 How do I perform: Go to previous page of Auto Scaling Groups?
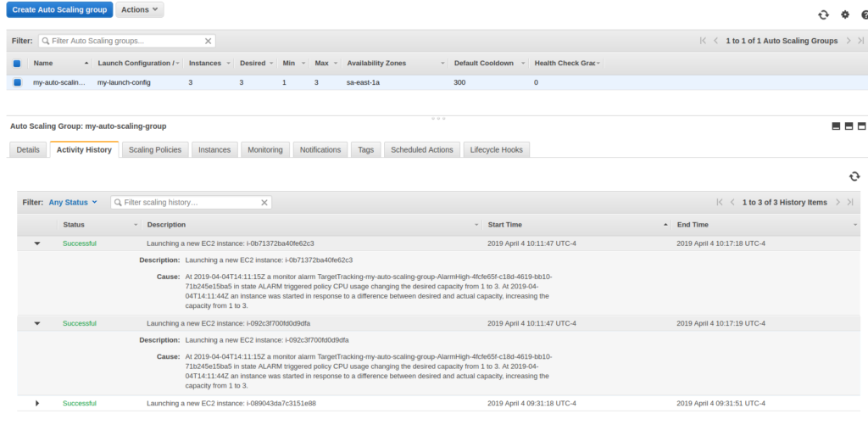(x=715, y=41)
